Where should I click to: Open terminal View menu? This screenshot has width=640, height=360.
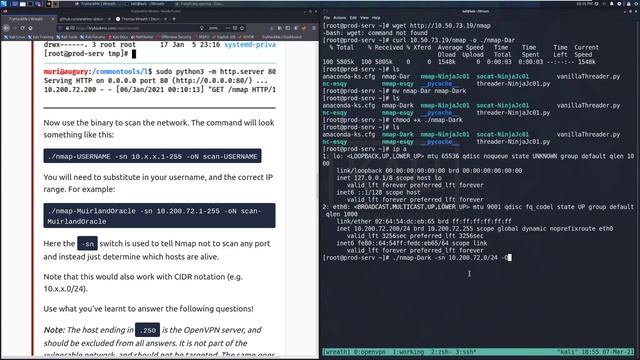(364, 18)
